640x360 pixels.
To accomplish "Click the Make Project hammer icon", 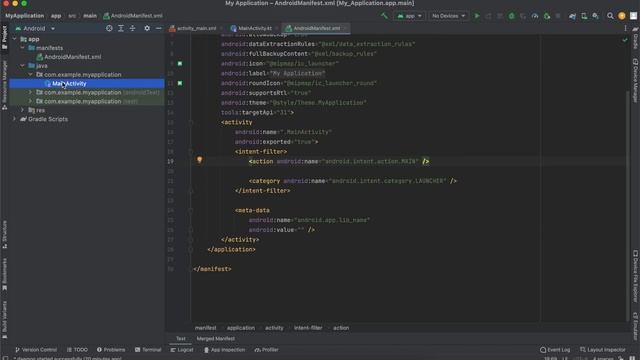I will coord(384,16).
